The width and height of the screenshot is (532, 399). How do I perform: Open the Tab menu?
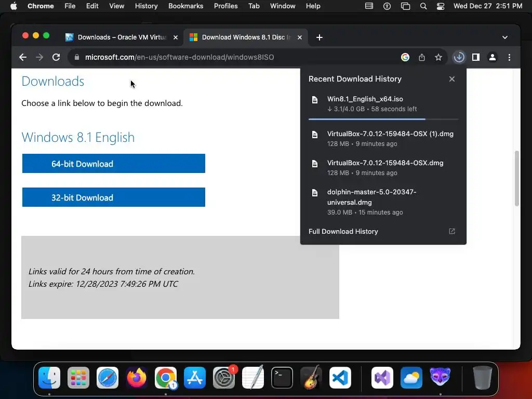click(254, 6)
